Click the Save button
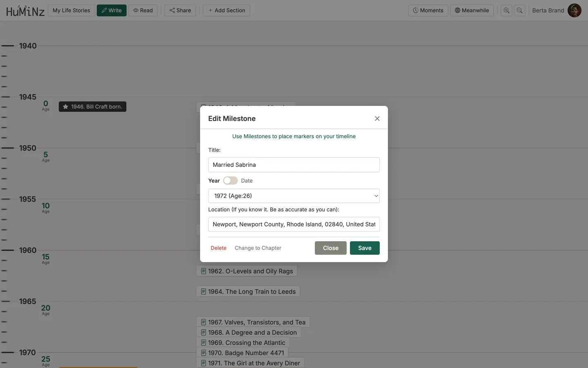This screenshot has height=368, width=588. coord(365,248)
